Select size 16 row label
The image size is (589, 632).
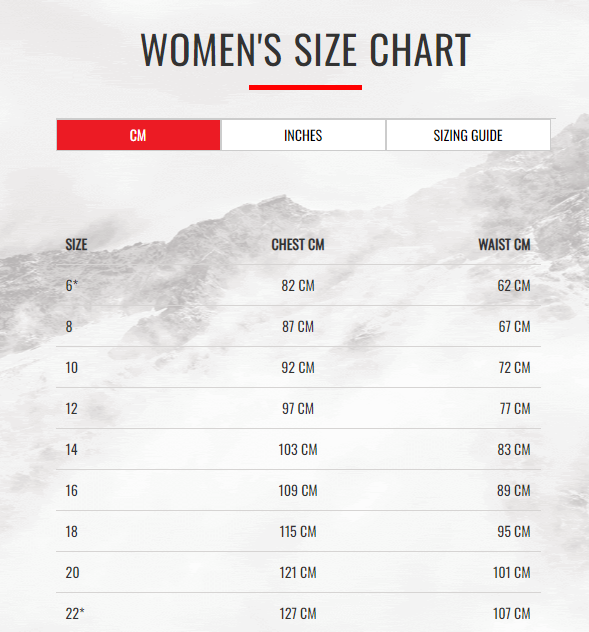point(71,491)
